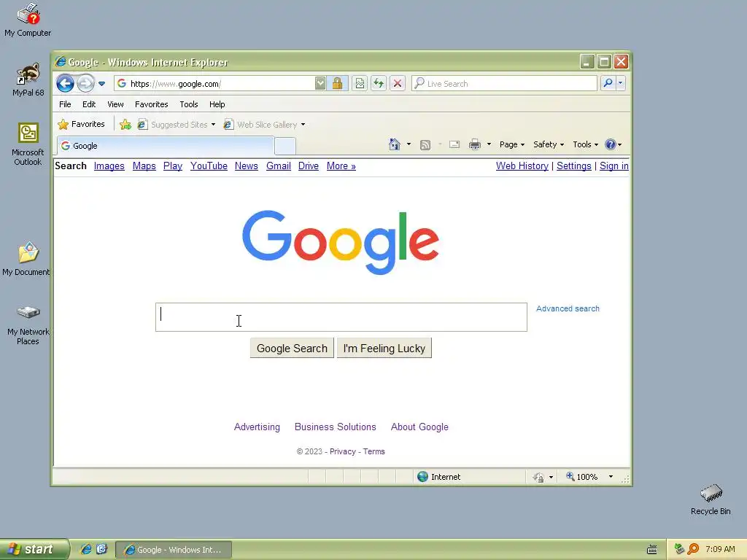The image size is (747, 560).
Task: Open the Page command bar menu
Action: [x=511, y=144]
